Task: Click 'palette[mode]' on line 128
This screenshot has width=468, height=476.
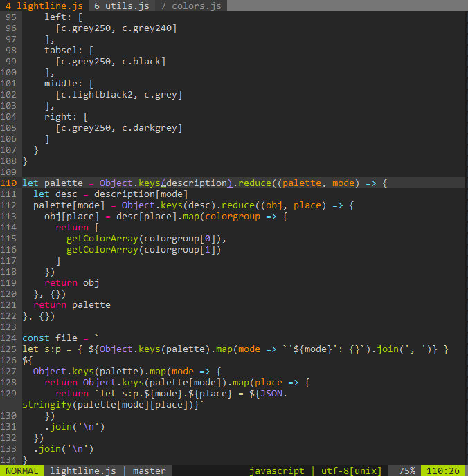Action: (x=186, y=382)
